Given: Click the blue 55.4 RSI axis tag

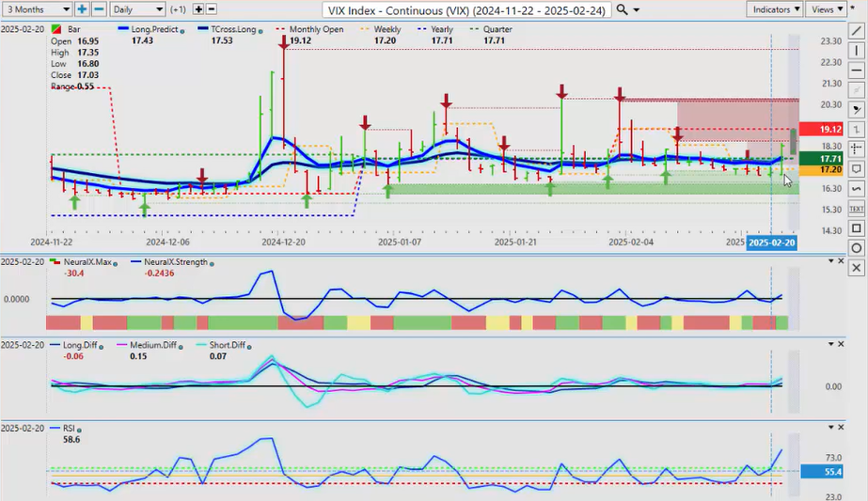Looking at the screenshot, I should [x=822, y=472].
